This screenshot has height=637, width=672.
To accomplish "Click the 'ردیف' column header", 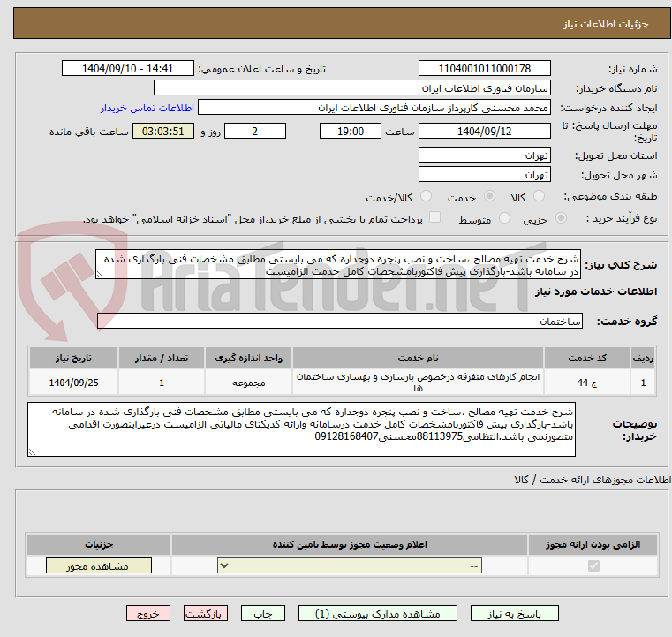I will click(643, 358).
